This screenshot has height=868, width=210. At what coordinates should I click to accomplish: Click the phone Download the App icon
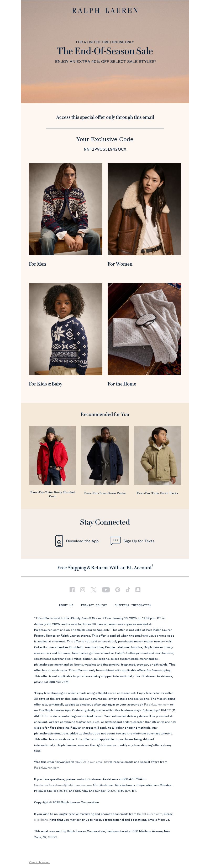coord(59,541)
